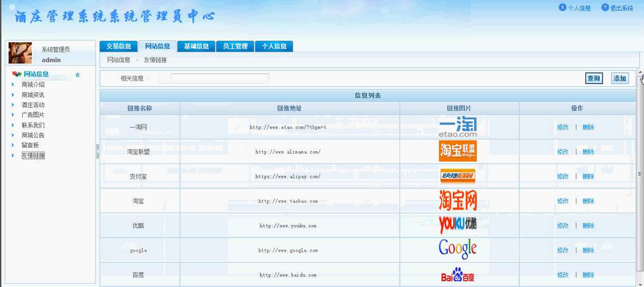The image size is (644, 287).
Task: Click 删除 for 支付宝 row
Action: (588, 177)
